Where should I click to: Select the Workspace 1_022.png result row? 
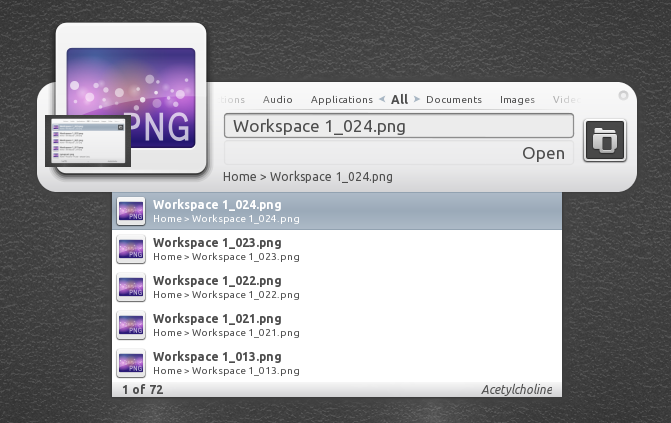click(x=337, y=287)
